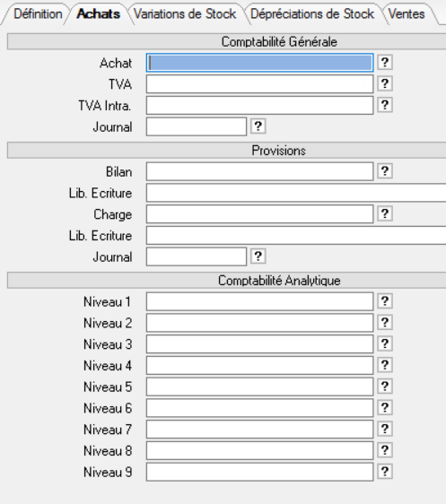Select the Charge account input field

click(260, 214)
